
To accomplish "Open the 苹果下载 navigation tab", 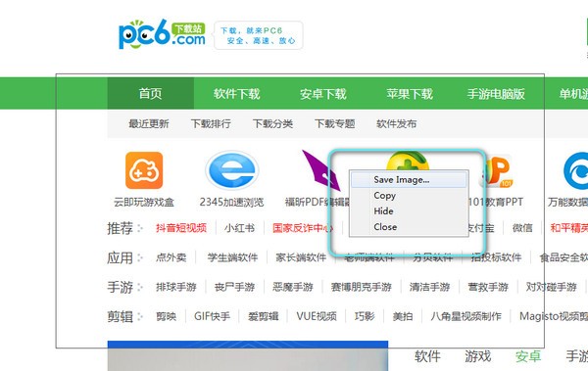I will (x=410, y=94).
